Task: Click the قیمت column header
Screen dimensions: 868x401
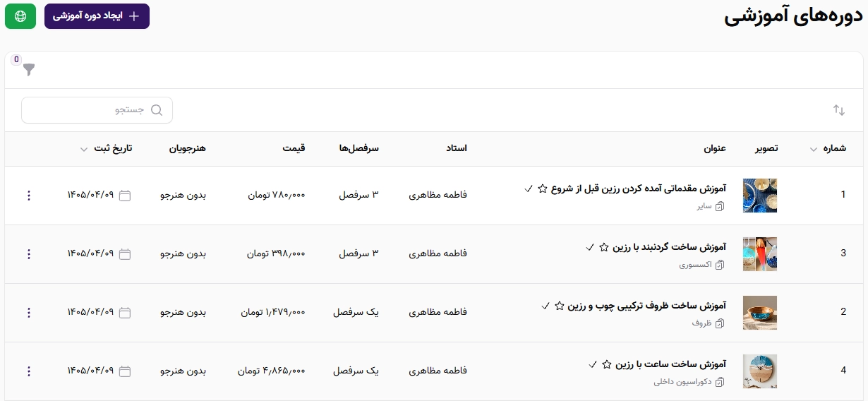Action: pos(294,148)
